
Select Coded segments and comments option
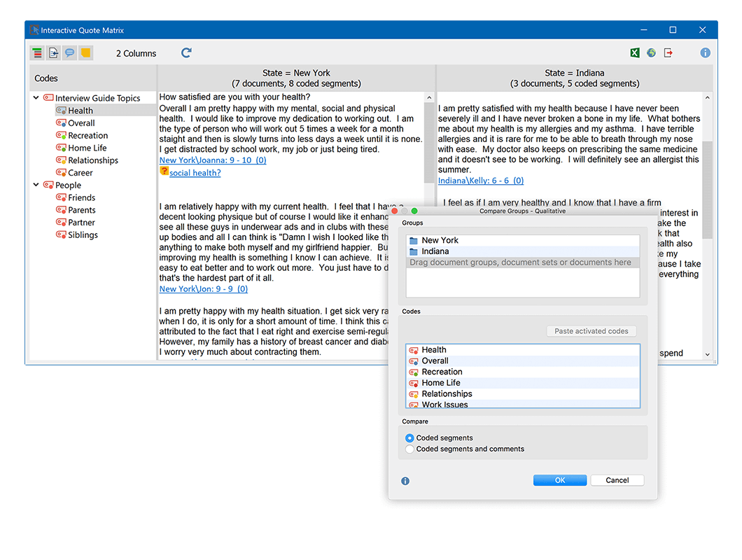coord(409,449)
